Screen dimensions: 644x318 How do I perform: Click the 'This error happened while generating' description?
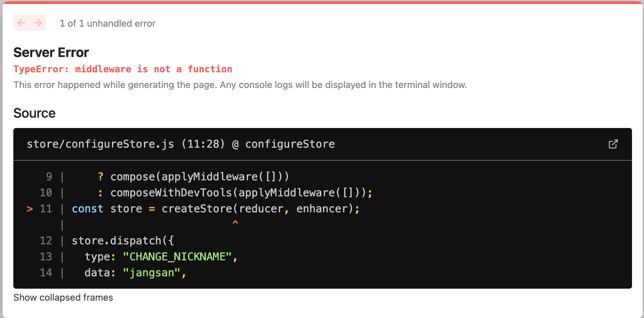click(240, 85)
